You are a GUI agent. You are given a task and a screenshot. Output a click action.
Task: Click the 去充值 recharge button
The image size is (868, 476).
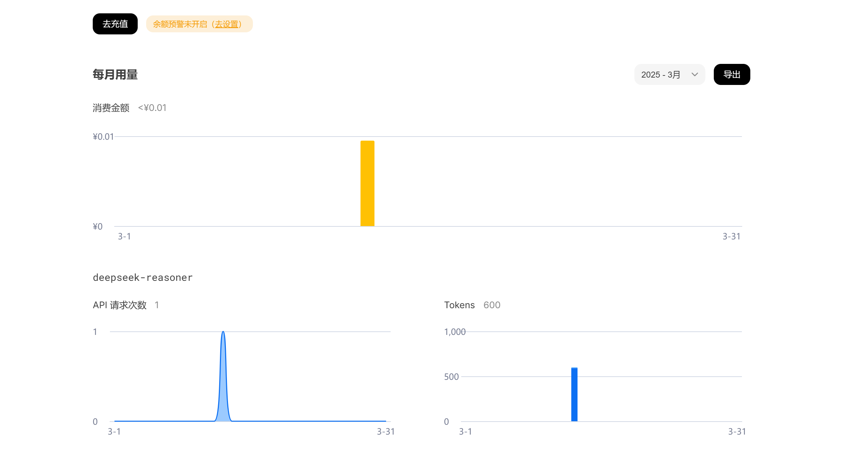(115, 24)
